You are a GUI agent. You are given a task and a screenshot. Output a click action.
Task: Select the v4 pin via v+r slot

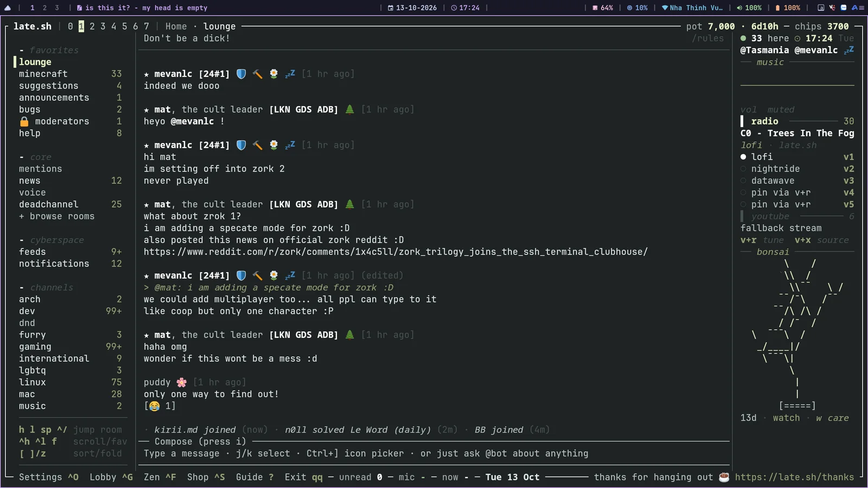(x=797, y=192)
